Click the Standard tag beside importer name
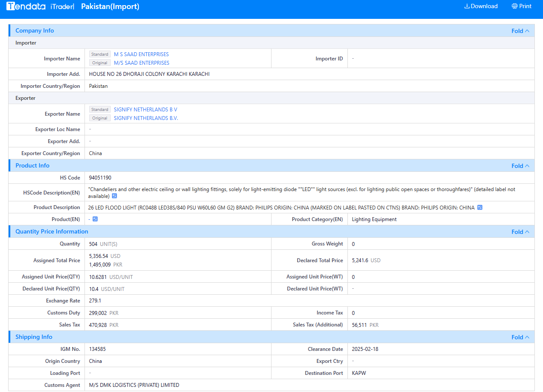 pyautogui.click(x=100, y=54)
